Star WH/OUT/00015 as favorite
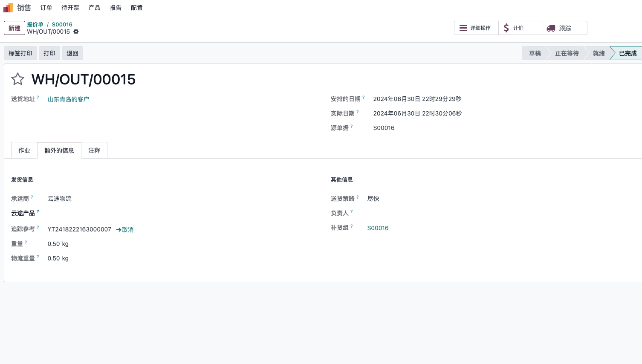 pyautogui.click(x=17, y=79)
